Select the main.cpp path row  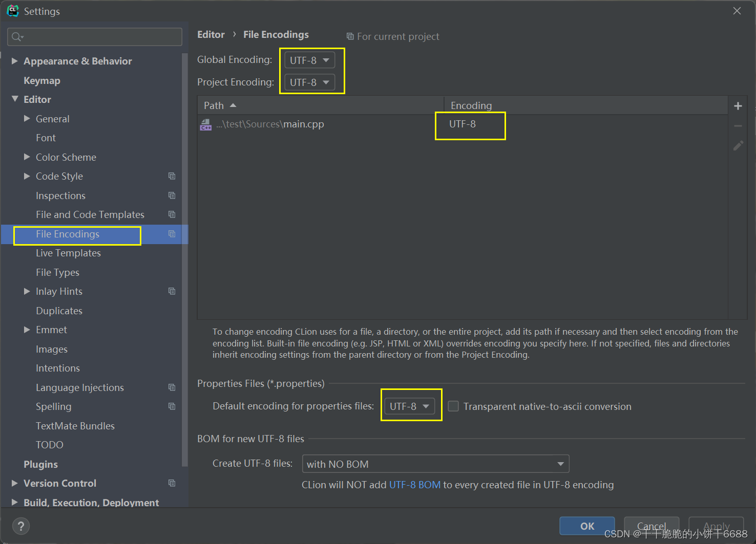click(463, 124)
